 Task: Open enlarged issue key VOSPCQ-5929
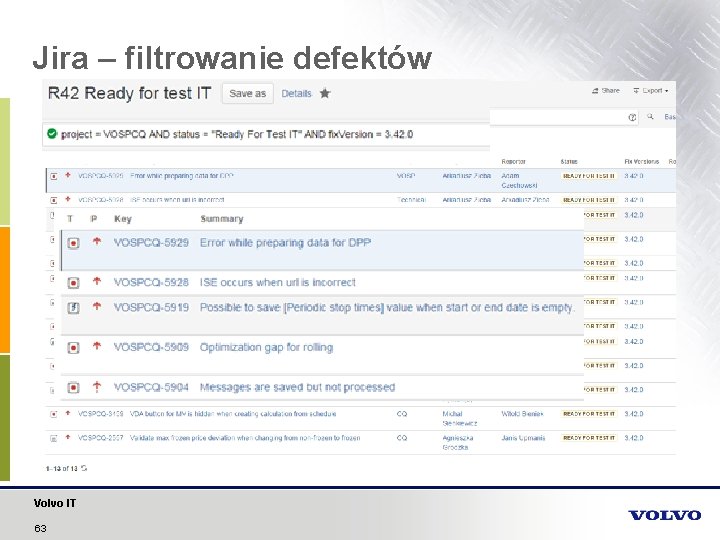click(x=151, y=243)
